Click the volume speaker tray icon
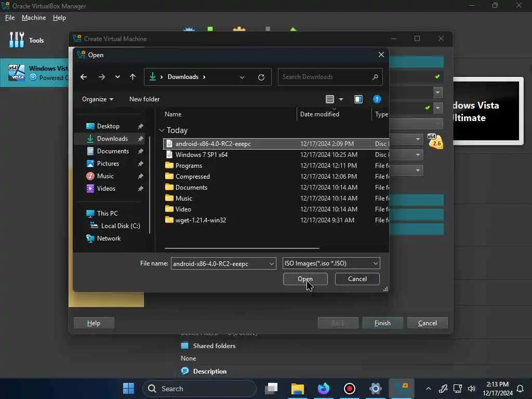Screen dimensions: 532x399 472,389
